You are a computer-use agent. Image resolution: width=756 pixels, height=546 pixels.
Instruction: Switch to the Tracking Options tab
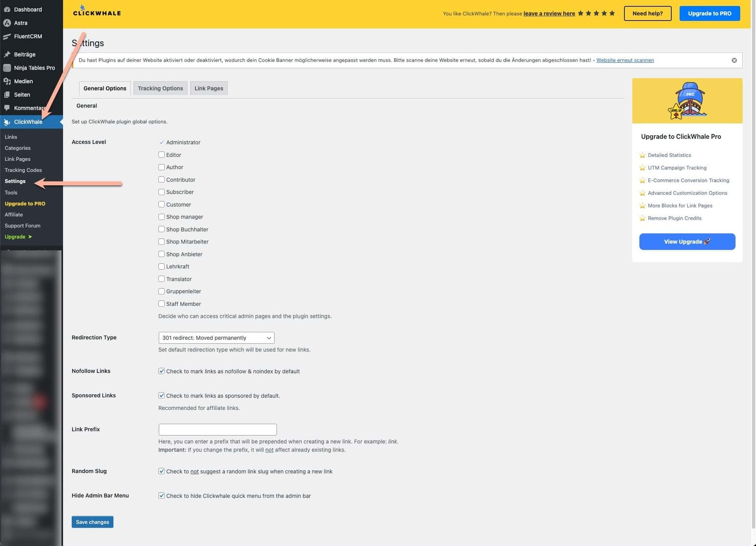click(x=160, y=88)
